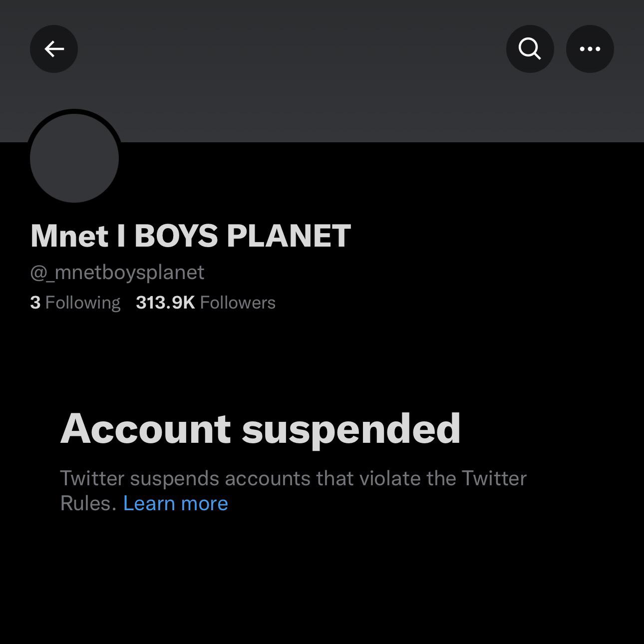This screenshot has height=644, width=644.
Task: Open the 3 Following list
Action: pos(75,303)
